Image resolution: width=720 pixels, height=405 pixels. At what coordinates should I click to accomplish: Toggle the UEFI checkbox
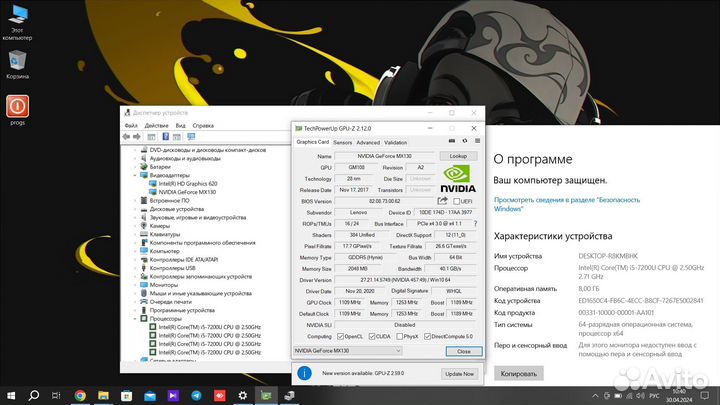tap(456, 201)
